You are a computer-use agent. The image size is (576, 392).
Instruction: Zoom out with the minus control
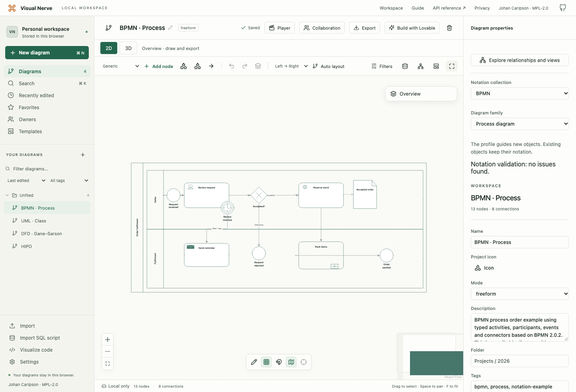coord(108,352)
